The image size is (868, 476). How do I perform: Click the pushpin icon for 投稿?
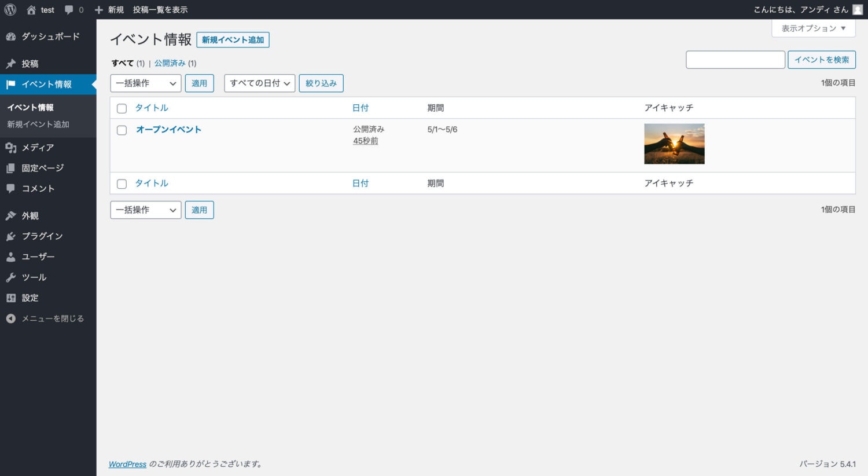[x=10, y=64]
